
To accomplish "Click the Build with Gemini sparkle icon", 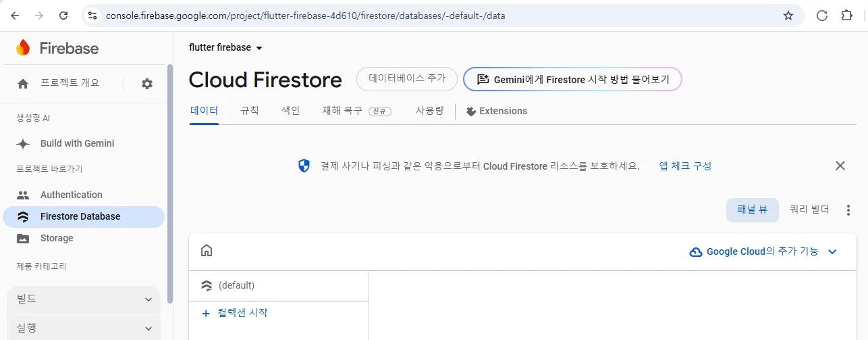I will point(23,143).
